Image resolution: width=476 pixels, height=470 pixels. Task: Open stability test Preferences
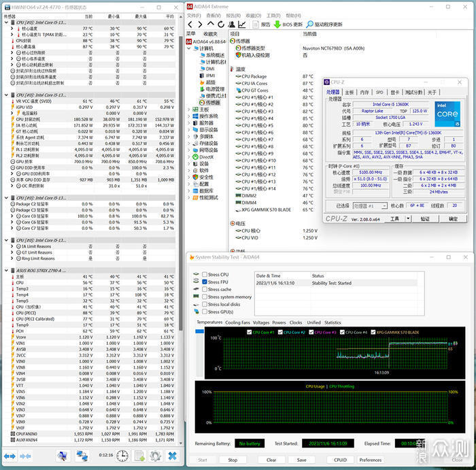click(371, 460)
